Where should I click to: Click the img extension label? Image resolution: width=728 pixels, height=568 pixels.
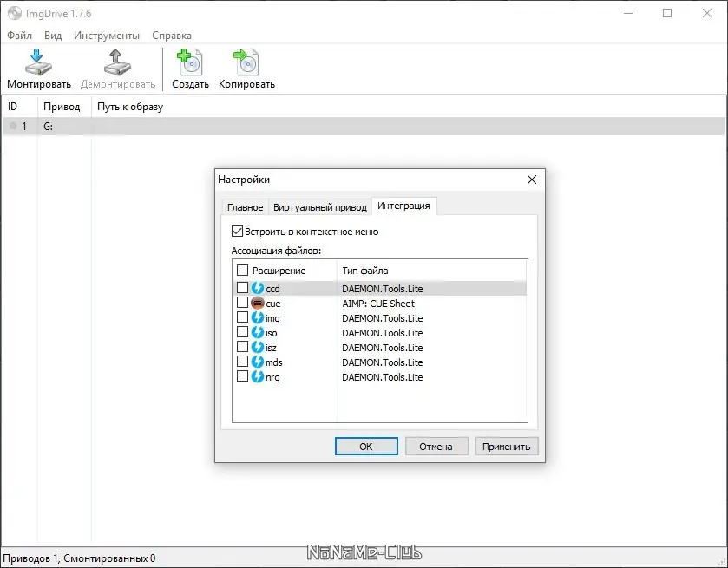272,318
